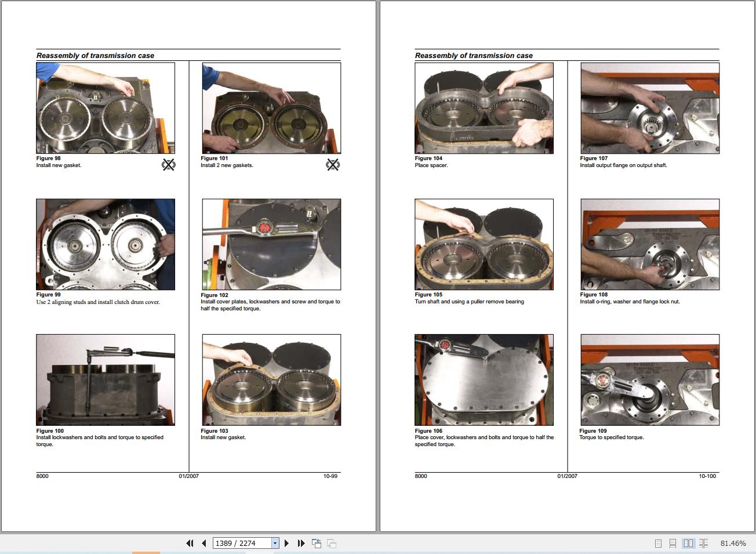Go to the next page
This screenshot has width=756, height=554.
pyautogui.click(x=286, y=544)
